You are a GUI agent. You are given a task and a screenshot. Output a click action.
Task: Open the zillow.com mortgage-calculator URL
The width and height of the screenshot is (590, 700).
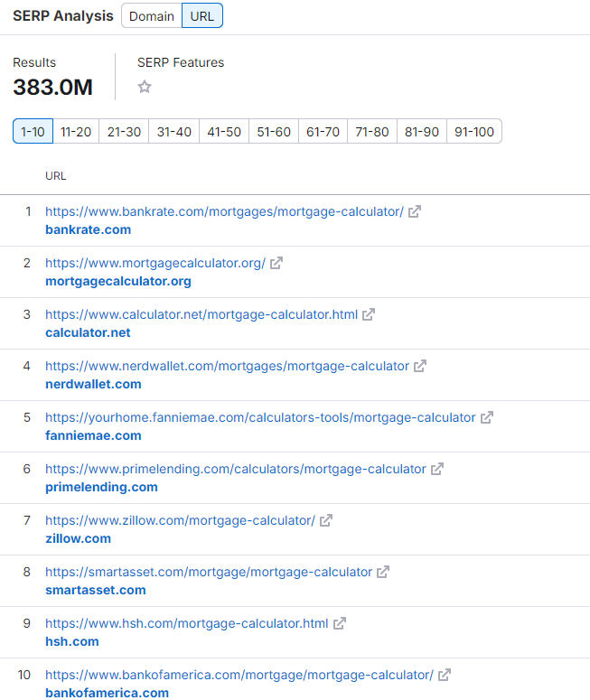[180, 520]
